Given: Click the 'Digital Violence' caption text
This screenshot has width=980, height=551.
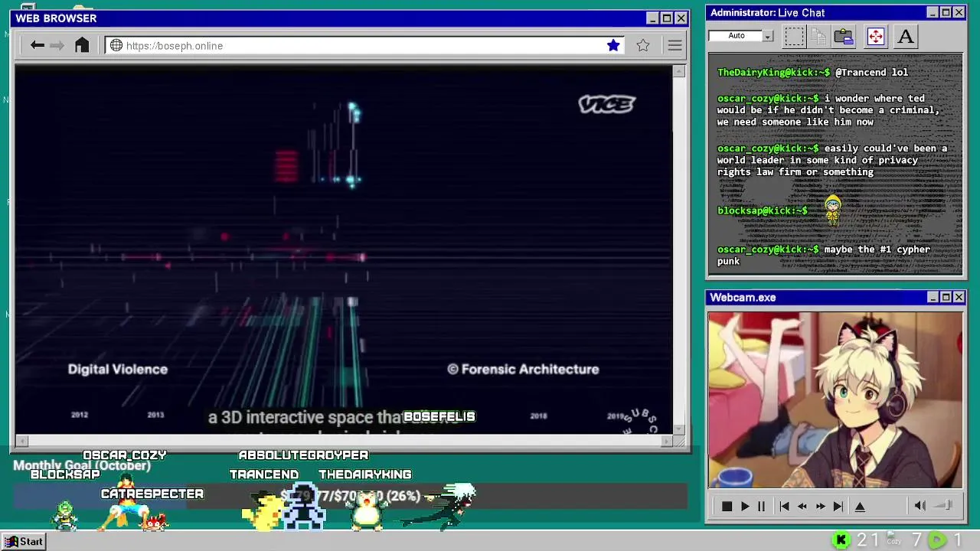Looking at the screenshot, I should [117, 369].
